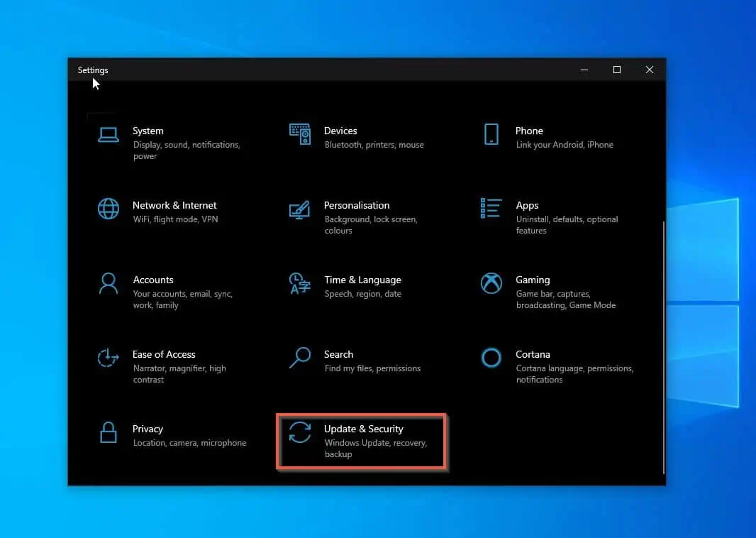Maximize the Settings window

(x=617, y=70)
